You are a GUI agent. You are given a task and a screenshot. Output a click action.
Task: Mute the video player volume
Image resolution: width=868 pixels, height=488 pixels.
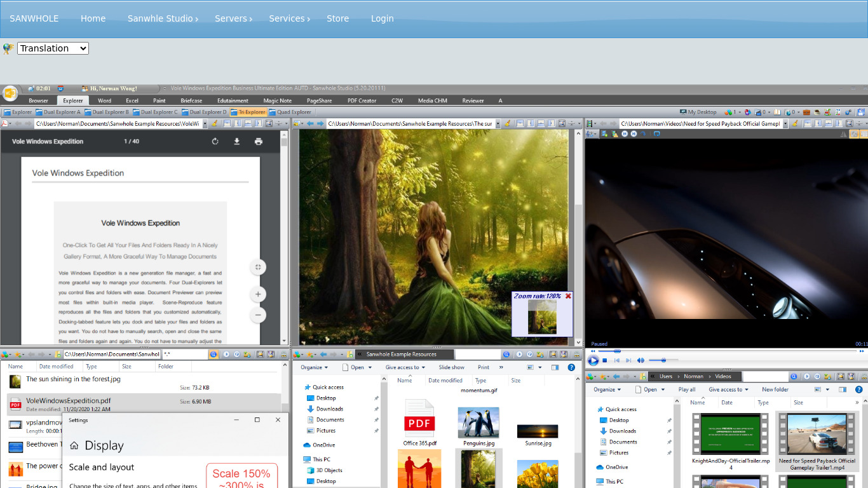pyautogui.click(x=641, y=360)
